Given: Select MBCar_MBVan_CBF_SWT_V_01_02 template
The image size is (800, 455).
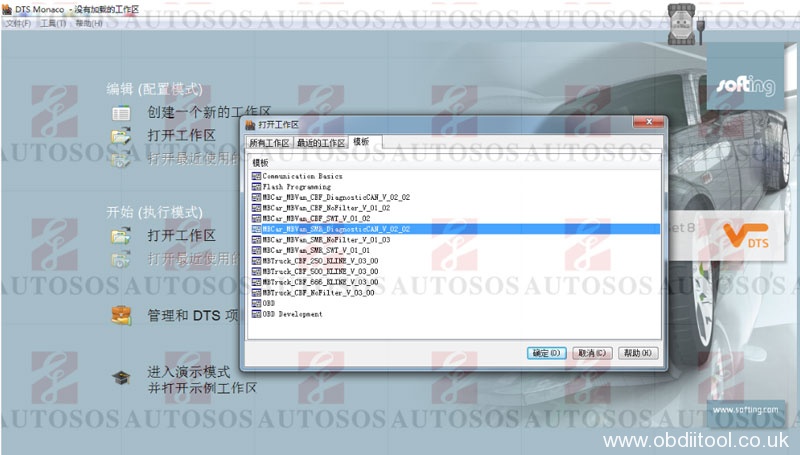Looking at the screenshot, I should tap(317, 218).
